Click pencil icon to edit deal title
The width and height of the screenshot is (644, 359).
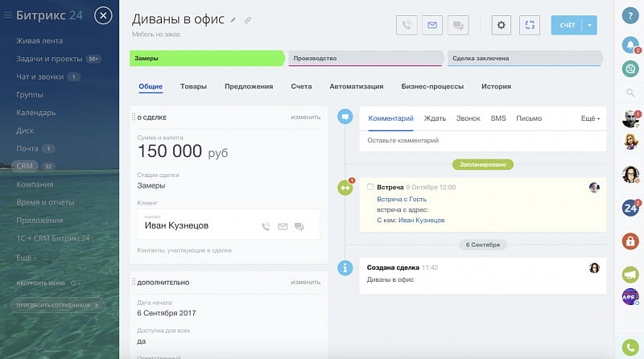click(x=233, y=19)
